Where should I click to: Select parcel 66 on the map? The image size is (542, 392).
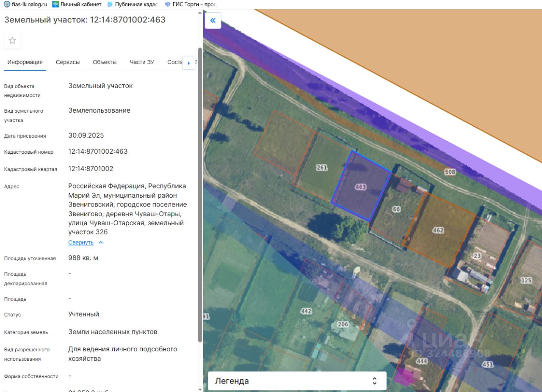[x=396, y=209]
